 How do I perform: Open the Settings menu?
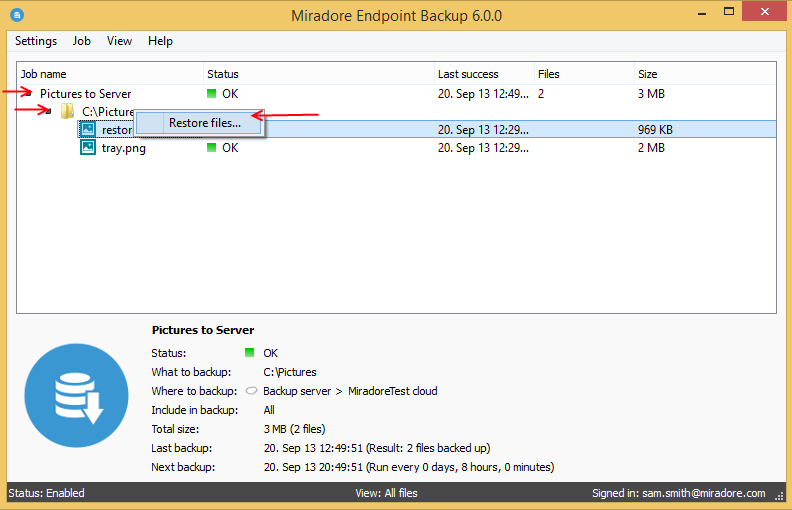[36, 41]
